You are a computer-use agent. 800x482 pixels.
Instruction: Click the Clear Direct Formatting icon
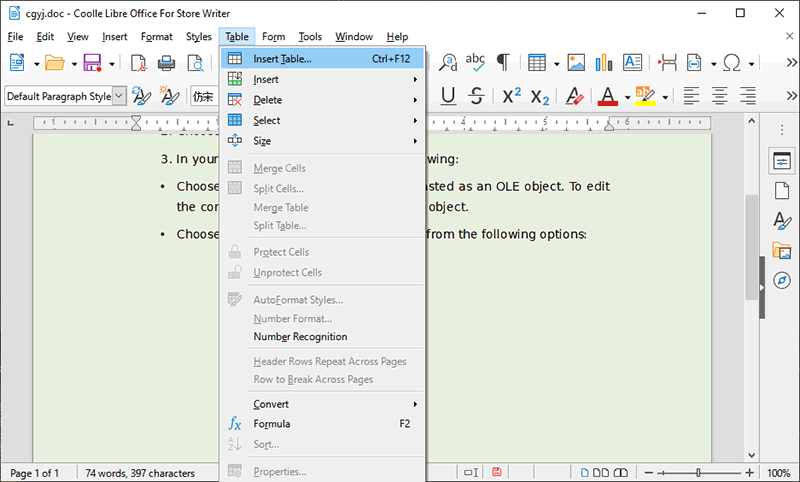[574, 96]
